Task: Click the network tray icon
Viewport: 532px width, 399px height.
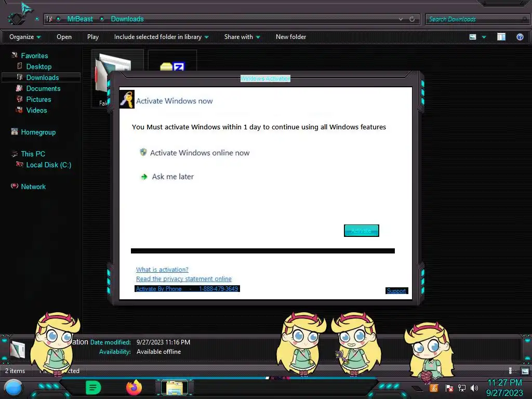Action: click(x=461, y=388)
